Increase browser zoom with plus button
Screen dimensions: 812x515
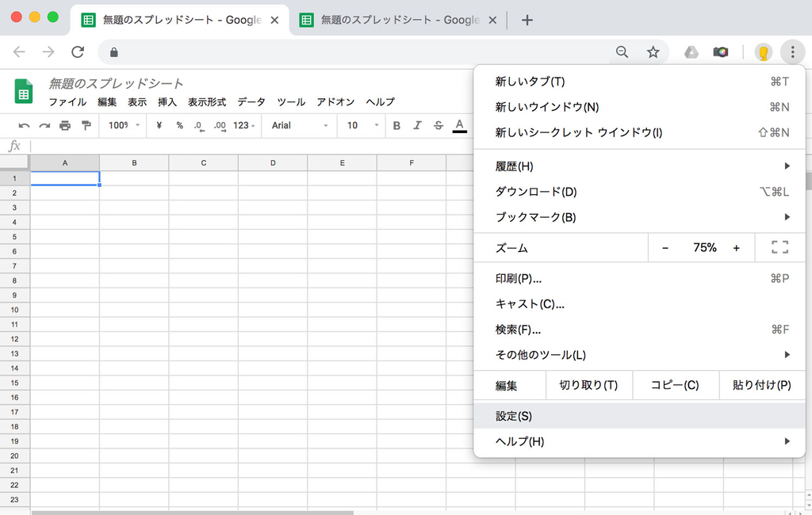click(x=737, y=248)
